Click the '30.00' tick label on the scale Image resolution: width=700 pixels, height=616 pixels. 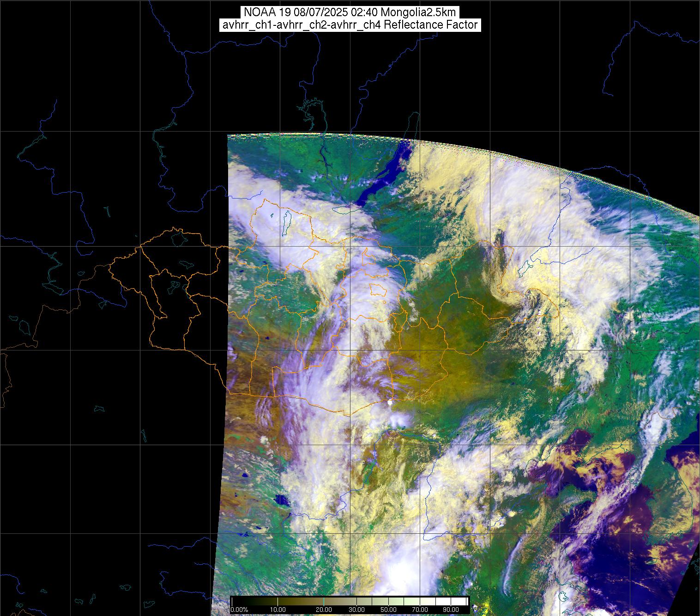tap(356, 610)
